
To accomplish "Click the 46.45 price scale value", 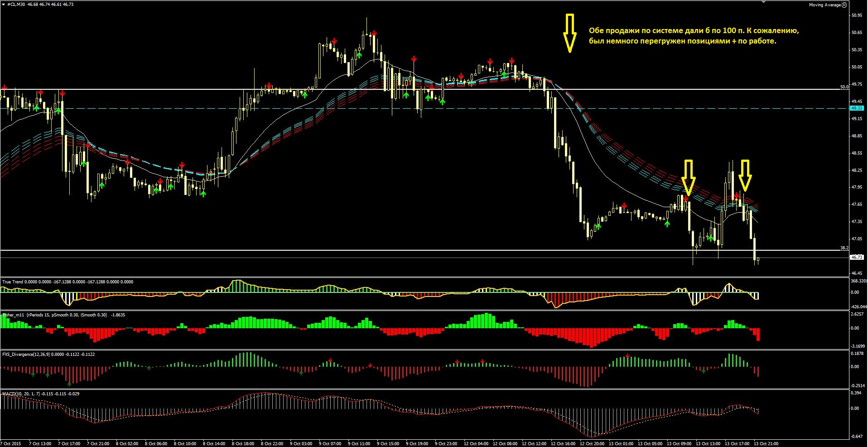I will coord(857,273).
